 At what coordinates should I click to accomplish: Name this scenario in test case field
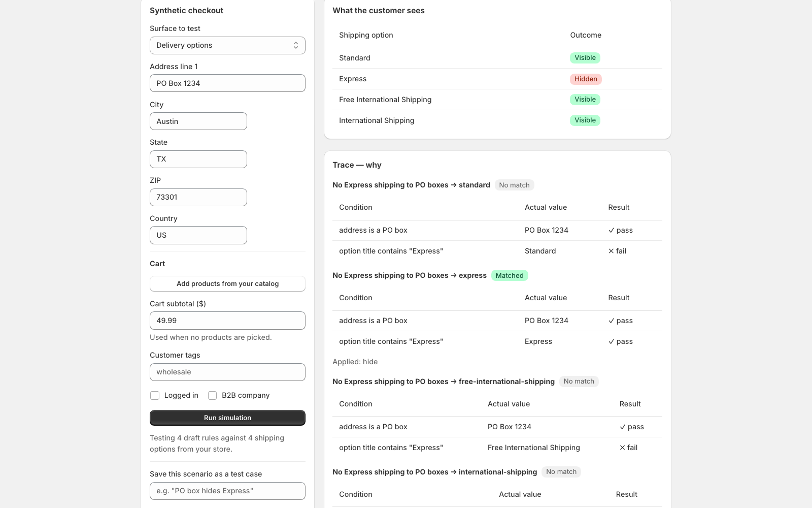click(227, 491)
